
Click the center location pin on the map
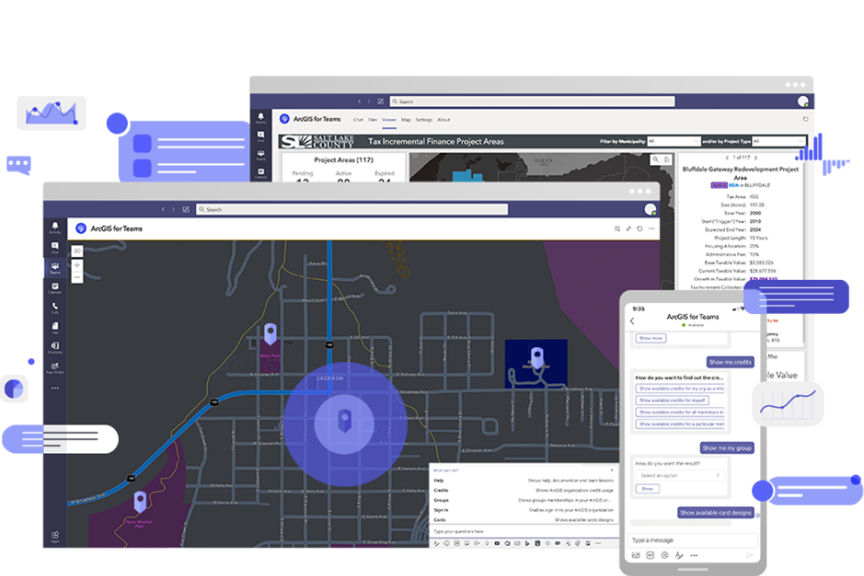point(344,418)
